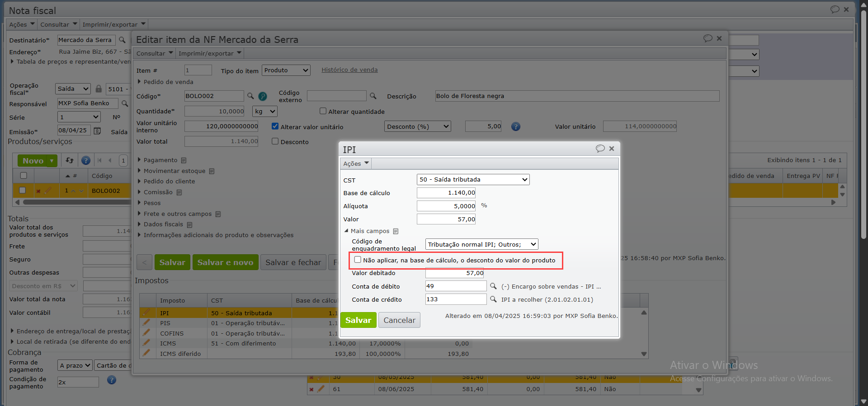The height and width of the screenshot is (406, 868).
Task: Click help icon beside discount value
Action: tap(516, 126)
